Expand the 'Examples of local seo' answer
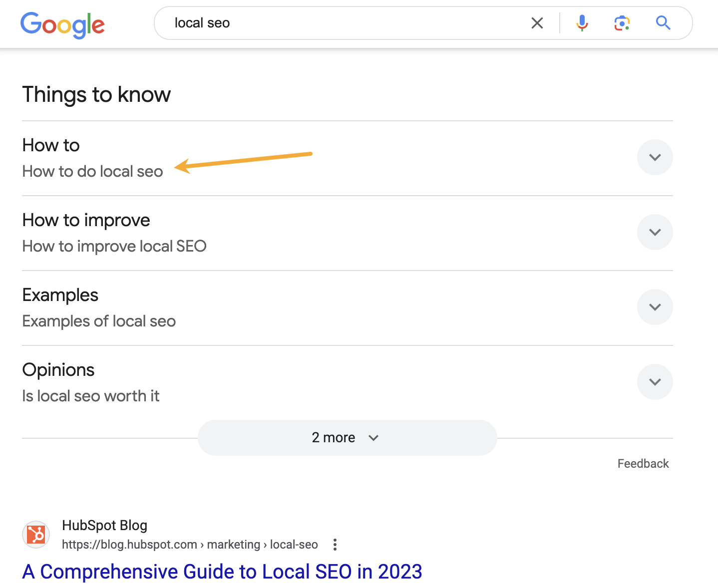Screen dimensions: 718x588 coord(655,307)
